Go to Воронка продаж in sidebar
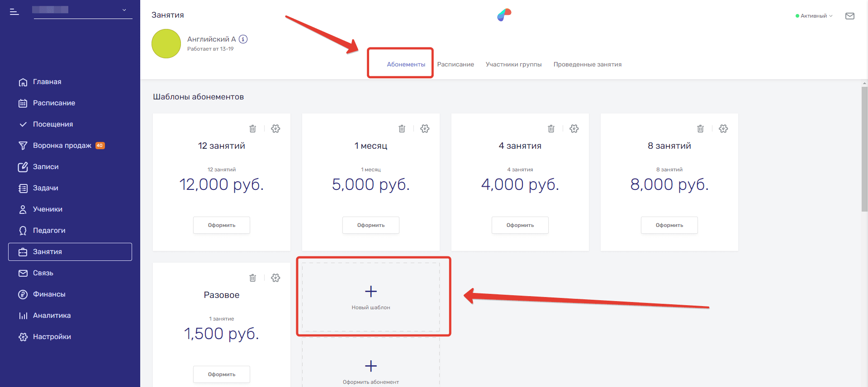Viewport: 868px width, 387px height. [x=62, y=146]
